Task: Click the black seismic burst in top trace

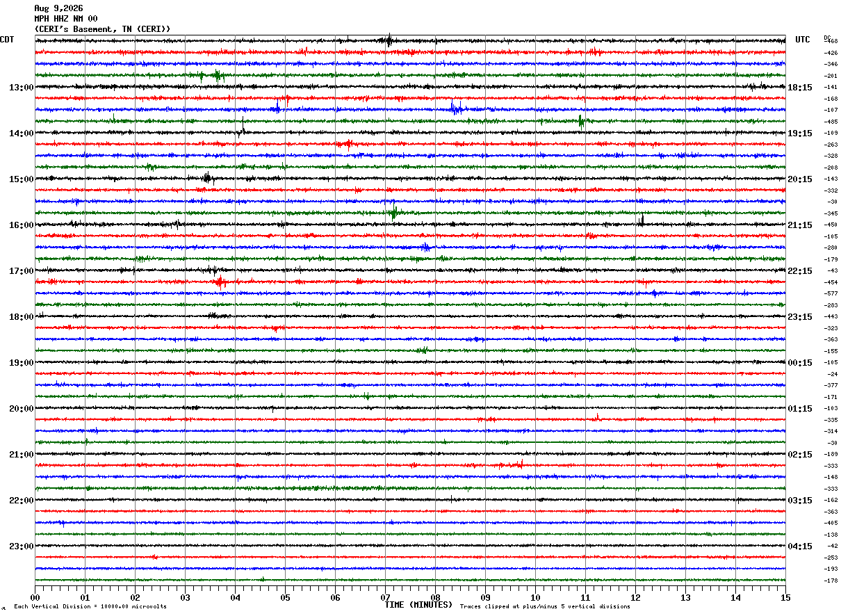Action: click(389, 40)
